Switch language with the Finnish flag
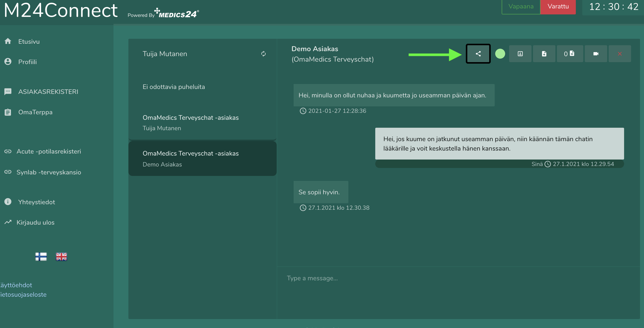Image resolution: width=644 pixels, height=328 pixels. [41, 257]
